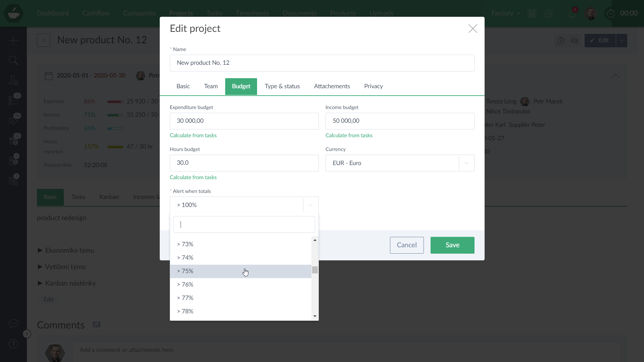Image resolution: width=644 pixels, height=362 pixels.
Task: Switch to the Type & status tab
Action: pyautogui.click(x=282, y=86)
